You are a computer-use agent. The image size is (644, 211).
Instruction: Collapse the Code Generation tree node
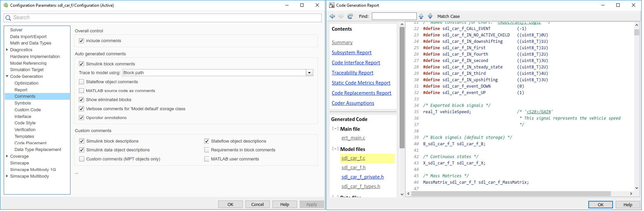tap(7, 77)
